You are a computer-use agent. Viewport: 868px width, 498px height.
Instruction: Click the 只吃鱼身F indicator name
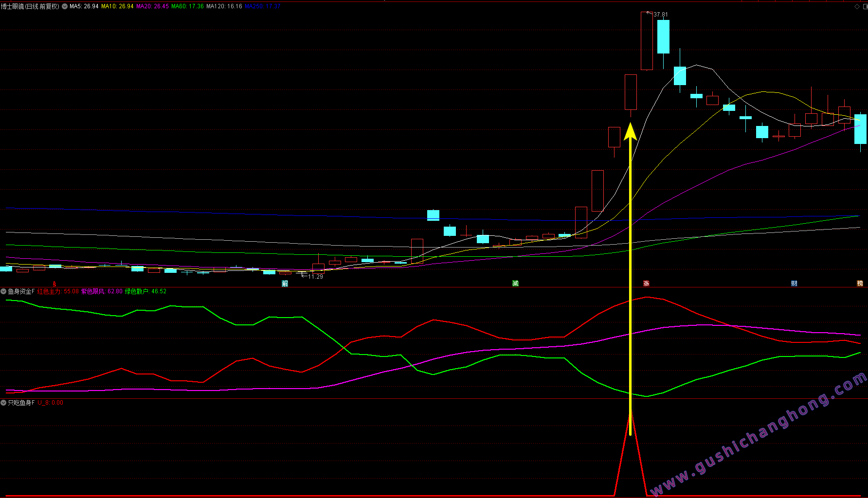pos(21,403)
